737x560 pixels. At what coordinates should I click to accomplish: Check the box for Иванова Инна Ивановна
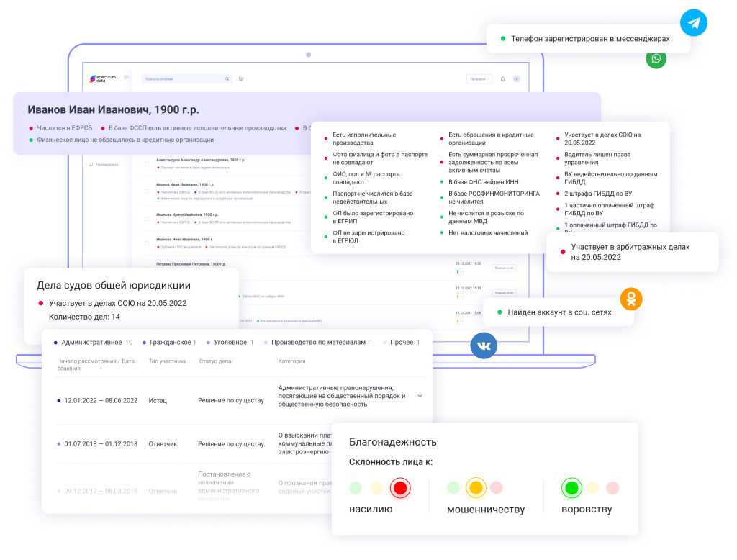[x=147, y=243]
